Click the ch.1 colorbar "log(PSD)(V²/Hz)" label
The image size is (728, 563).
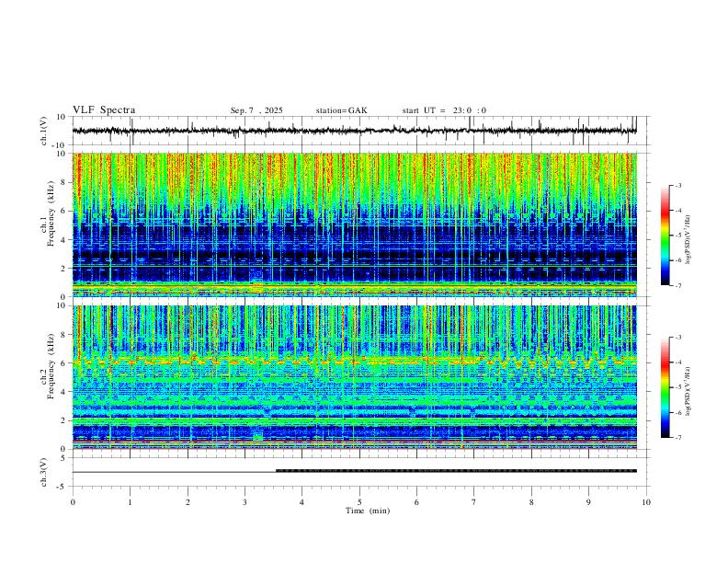[688, 240]
